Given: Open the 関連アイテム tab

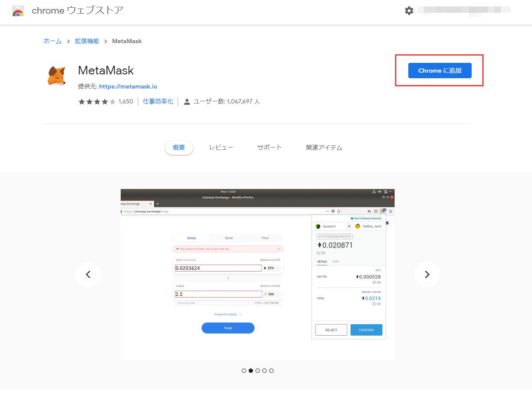Looking at the screenshot, I should click(324, 147).
